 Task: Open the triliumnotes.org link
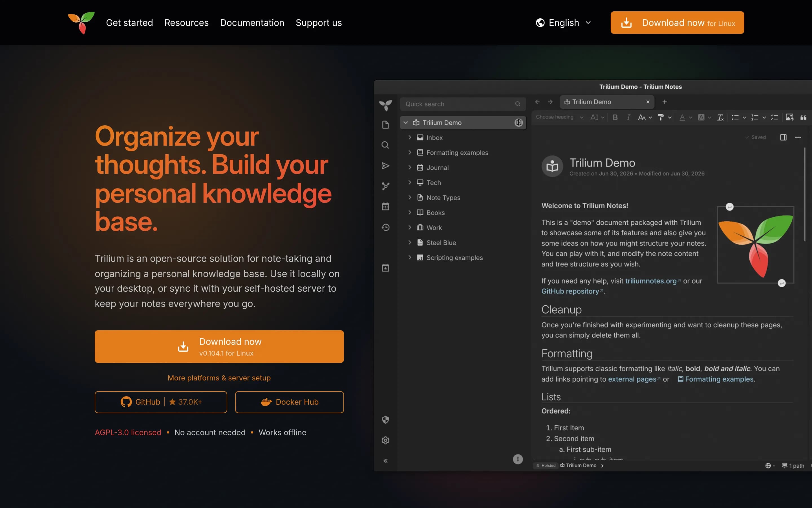651,281
